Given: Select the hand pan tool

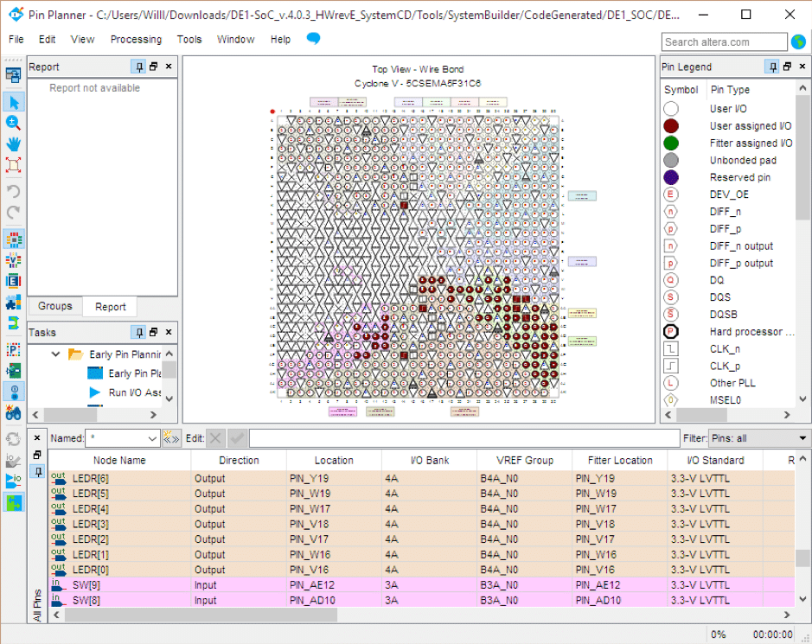Looking at the screenshot, I should pyautogui.click(x=13, y=143).
